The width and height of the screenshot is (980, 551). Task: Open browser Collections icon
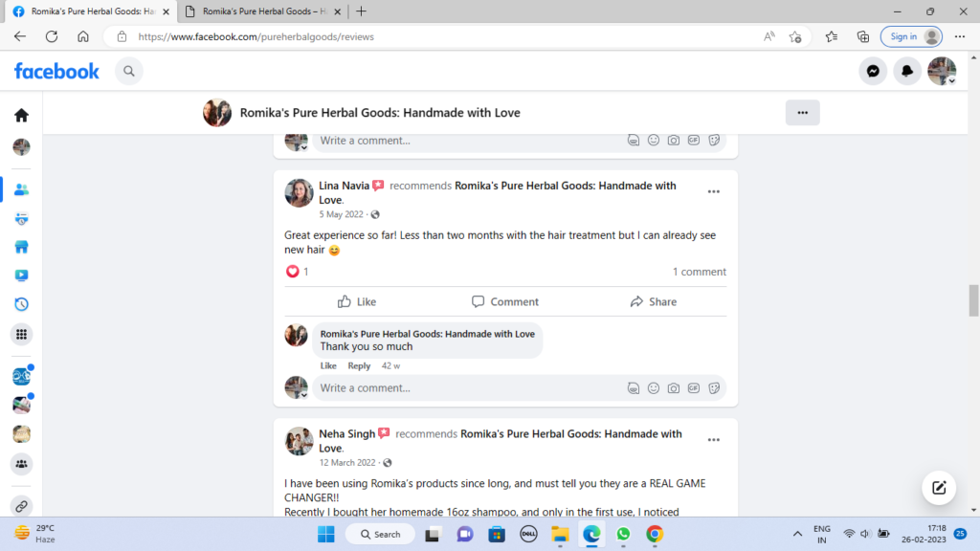(863, 37)
